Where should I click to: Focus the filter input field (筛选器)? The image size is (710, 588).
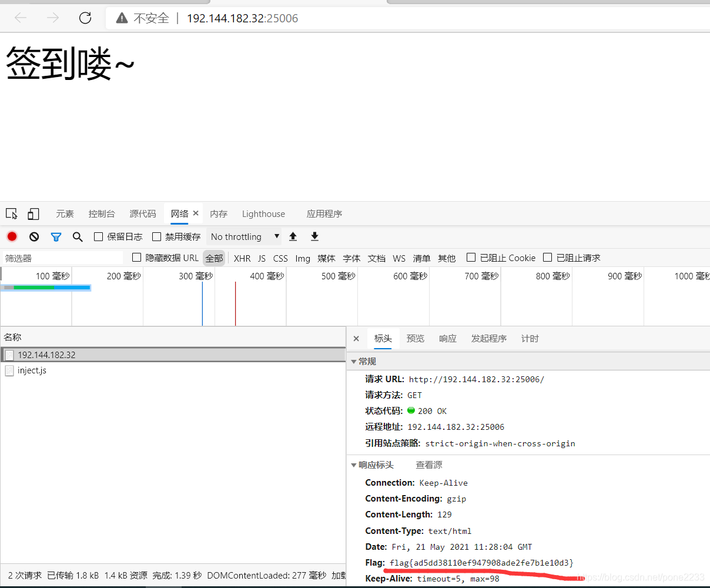[x=62, y=258]
